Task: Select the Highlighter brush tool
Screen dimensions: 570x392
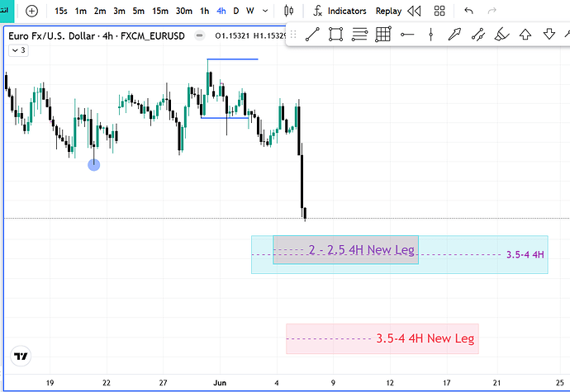Action: pyautogui.click(x=501, y=35)
